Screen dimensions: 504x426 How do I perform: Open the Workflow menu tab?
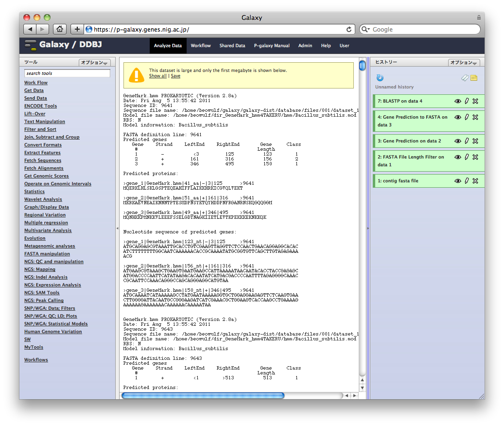coord(200,46)
